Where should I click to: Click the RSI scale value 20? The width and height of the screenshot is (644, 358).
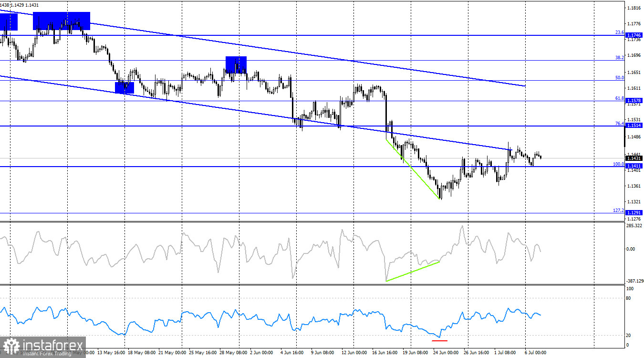[x=629, y=335]
